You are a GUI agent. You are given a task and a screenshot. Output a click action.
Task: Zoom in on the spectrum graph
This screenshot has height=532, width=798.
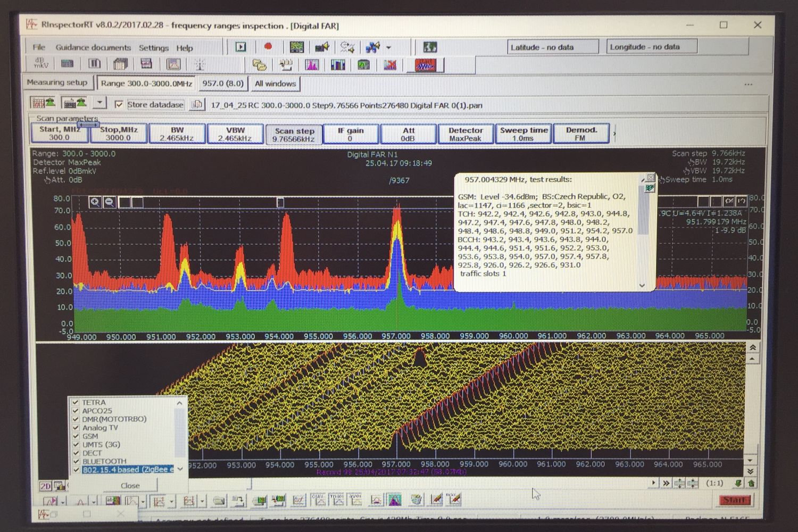coord(95,202)
